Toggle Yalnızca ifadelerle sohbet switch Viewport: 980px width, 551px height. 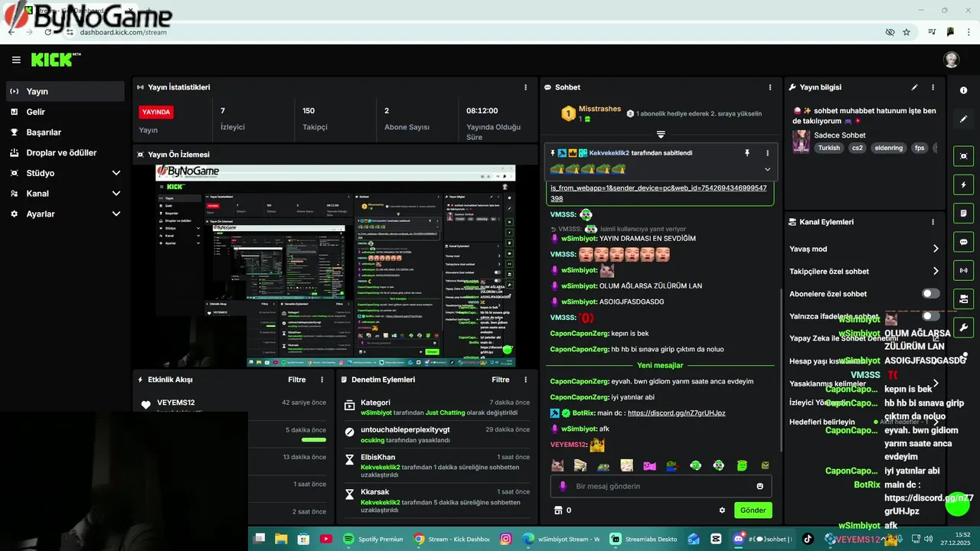[930, 316]
